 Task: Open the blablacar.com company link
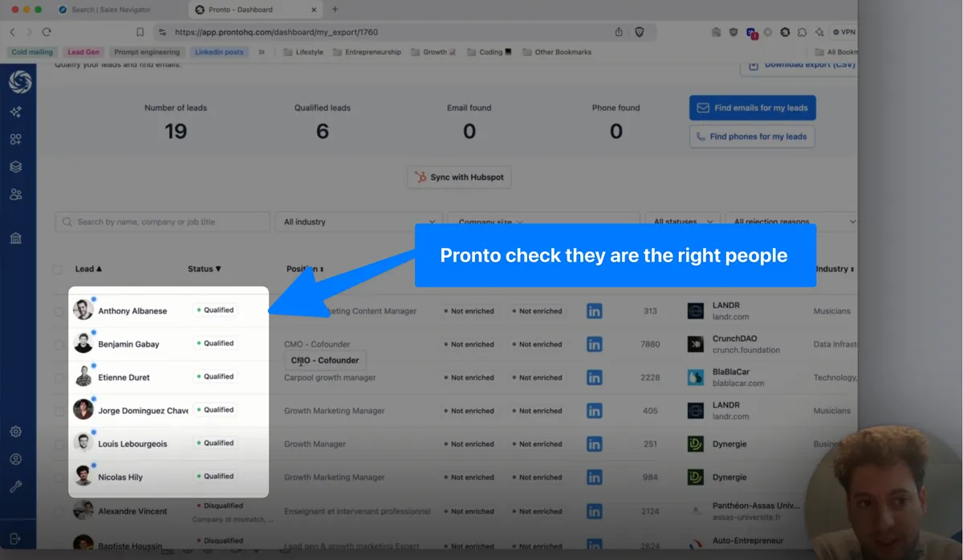click(x=738, y=383)
